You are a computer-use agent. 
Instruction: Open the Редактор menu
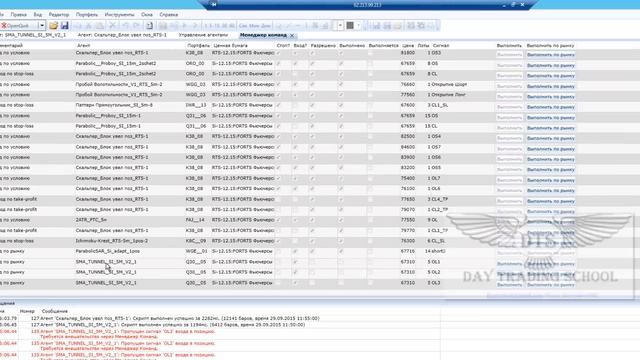59,15
